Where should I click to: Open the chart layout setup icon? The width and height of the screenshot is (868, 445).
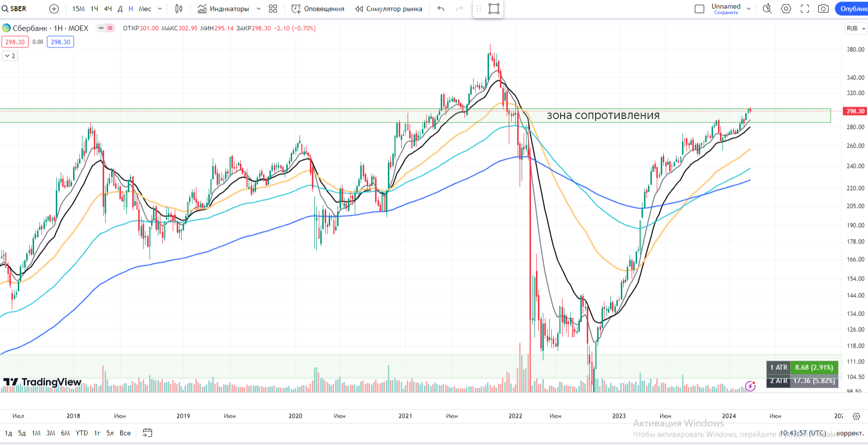pyautogui.click(x=699, y=9)
